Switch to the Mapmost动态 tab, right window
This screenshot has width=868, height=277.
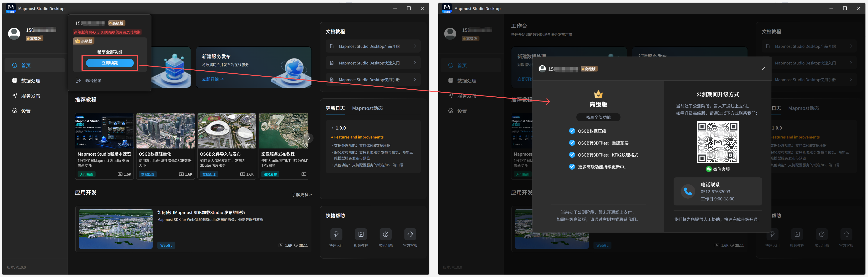pos(803,108)
